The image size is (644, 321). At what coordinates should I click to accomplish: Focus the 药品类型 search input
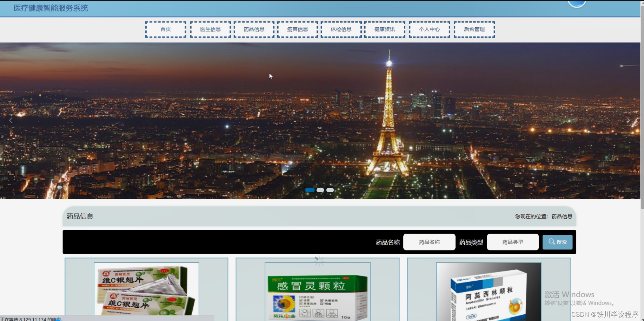tap(513, 242)
